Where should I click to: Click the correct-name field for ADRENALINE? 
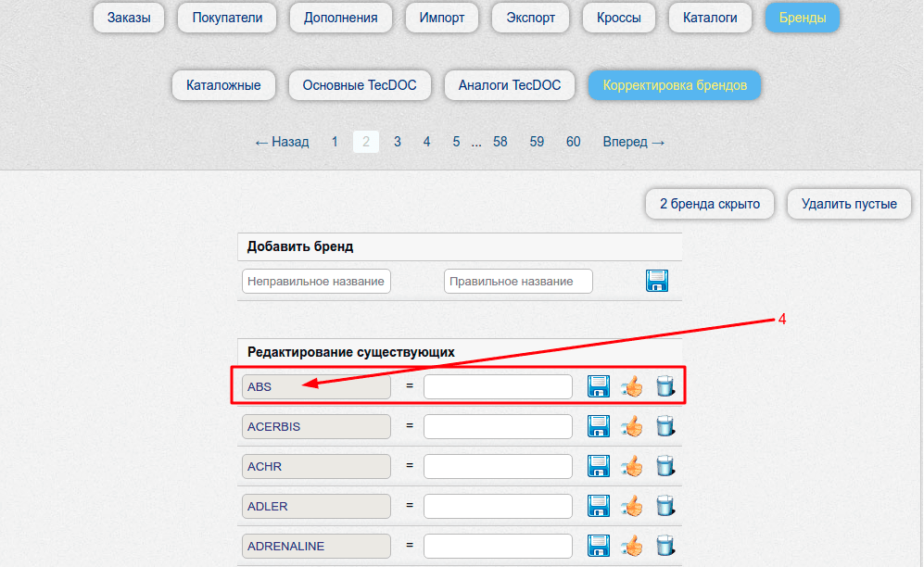pos(498,547)
